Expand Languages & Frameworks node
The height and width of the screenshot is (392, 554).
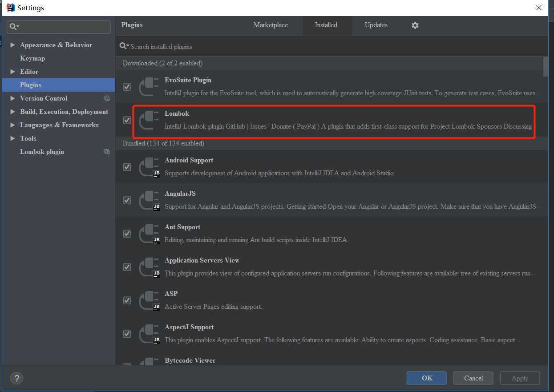[x=12, y=125]
